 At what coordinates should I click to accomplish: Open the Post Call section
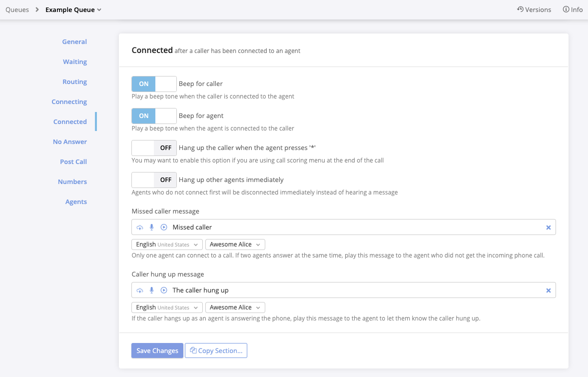point(73,162)
